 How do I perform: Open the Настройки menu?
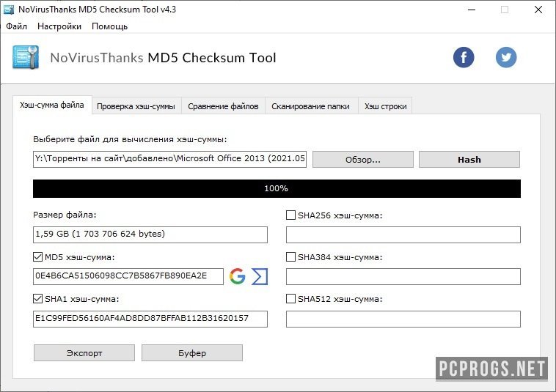[x=59, y=26]
